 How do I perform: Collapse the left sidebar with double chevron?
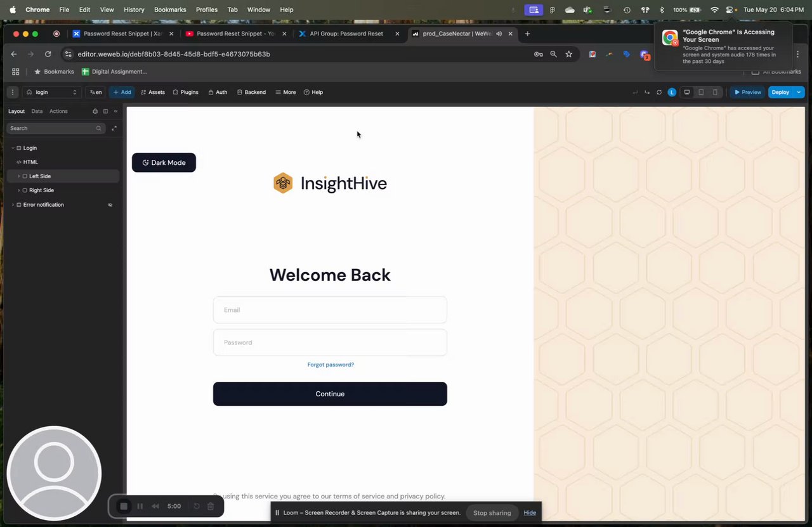[x=115, y=111]
